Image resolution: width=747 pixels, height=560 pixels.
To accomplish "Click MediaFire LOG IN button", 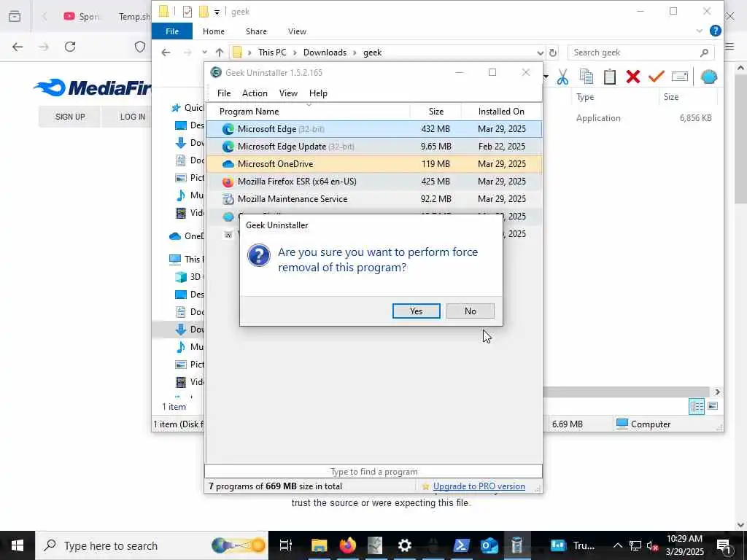I will tap(133, 117).
